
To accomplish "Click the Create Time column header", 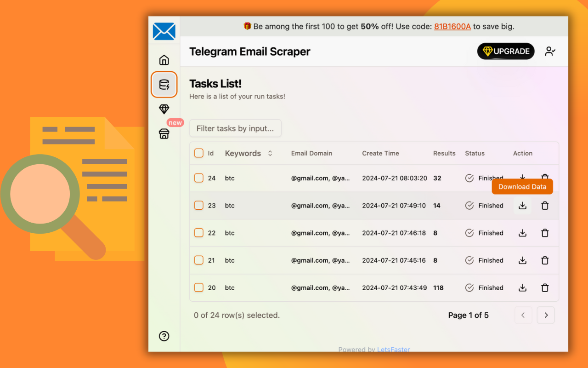I will click(380, 153).
